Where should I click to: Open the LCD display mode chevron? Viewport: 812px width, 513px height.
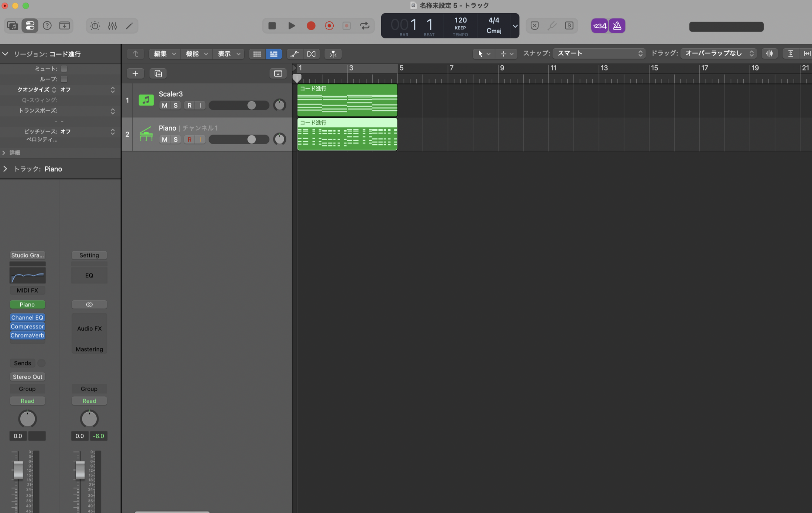515,26
